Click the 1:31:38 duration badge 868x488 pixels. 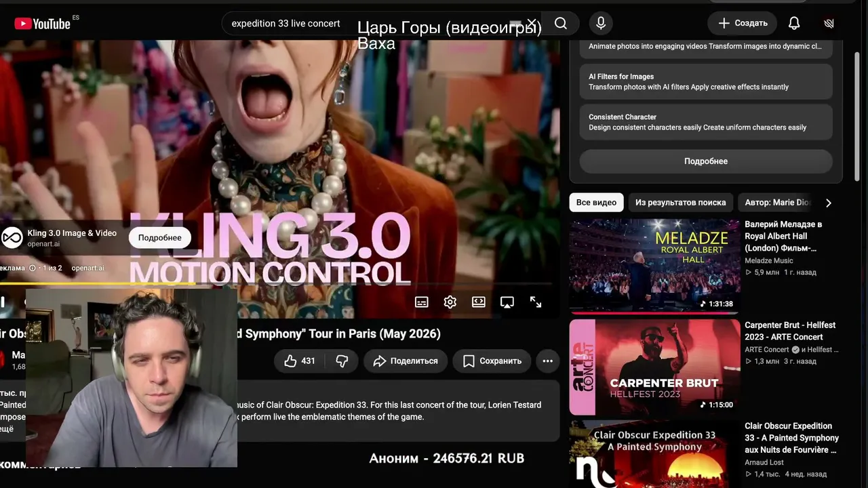pos(717,304)
